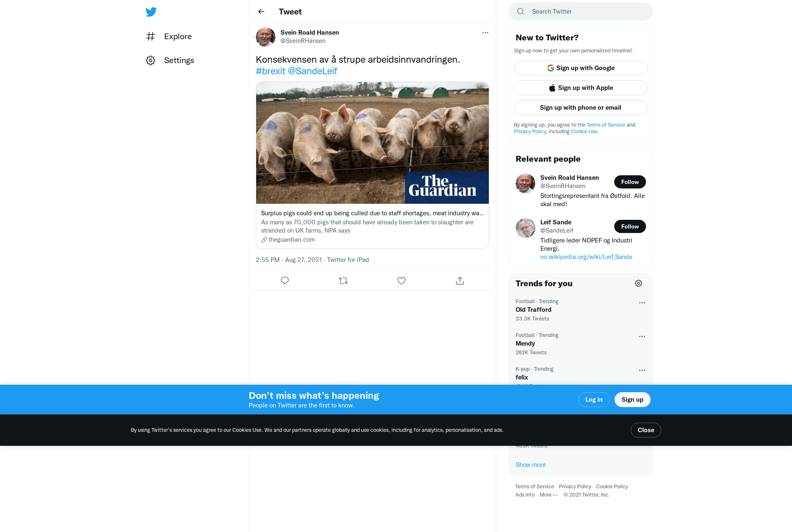792x532 pixels.
Task: Click the share icon under the tweet
Action: pyautogui.click(x=460, y=280)
